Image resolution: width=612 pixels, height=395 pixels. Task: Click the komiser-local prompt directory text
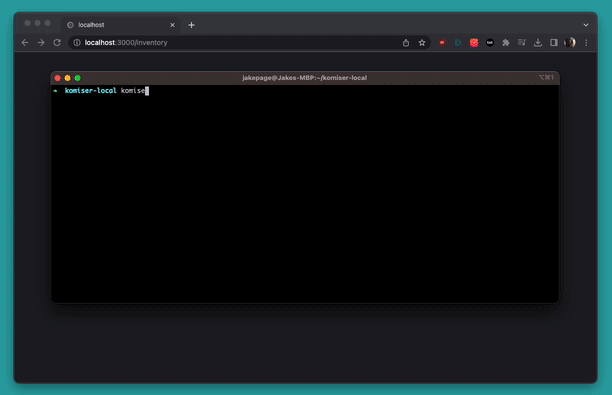click(x=91, y=91)
